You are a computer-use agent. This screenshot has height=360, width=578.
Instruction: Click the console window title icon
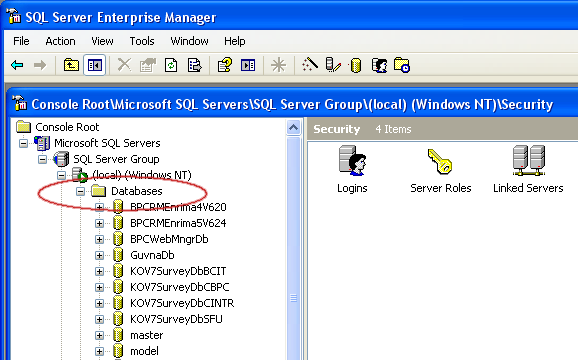coord(20,103)
